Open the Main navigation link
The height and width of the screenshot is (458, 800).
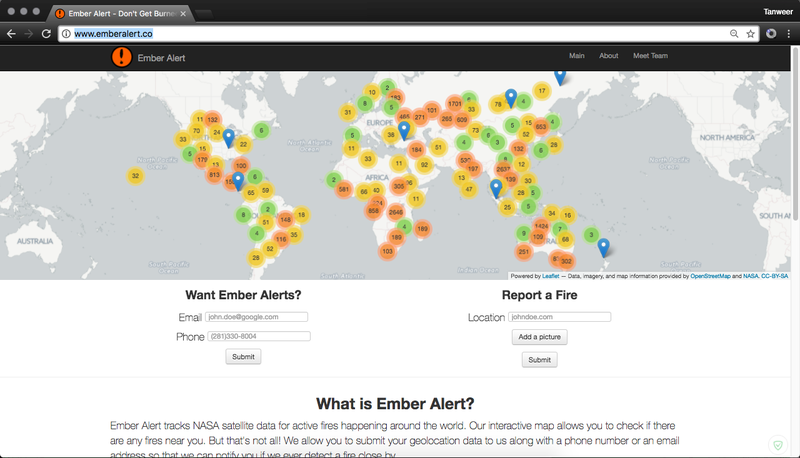pos(577,56)
